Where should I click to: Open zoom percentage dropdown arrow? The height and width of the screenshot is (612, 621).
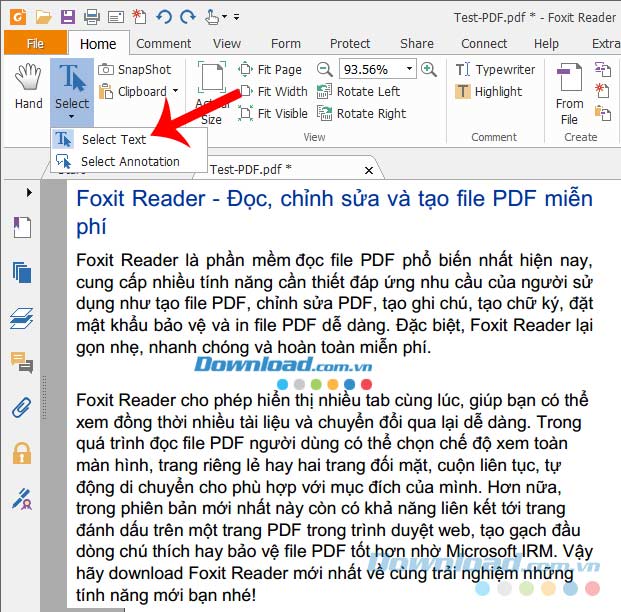[410, 70]
